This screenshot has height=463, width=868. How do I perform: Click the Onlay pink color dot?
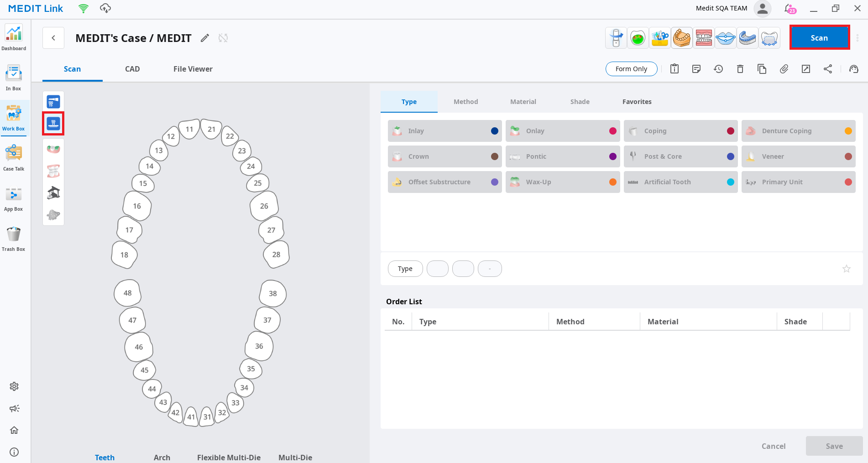click(613, 131)
